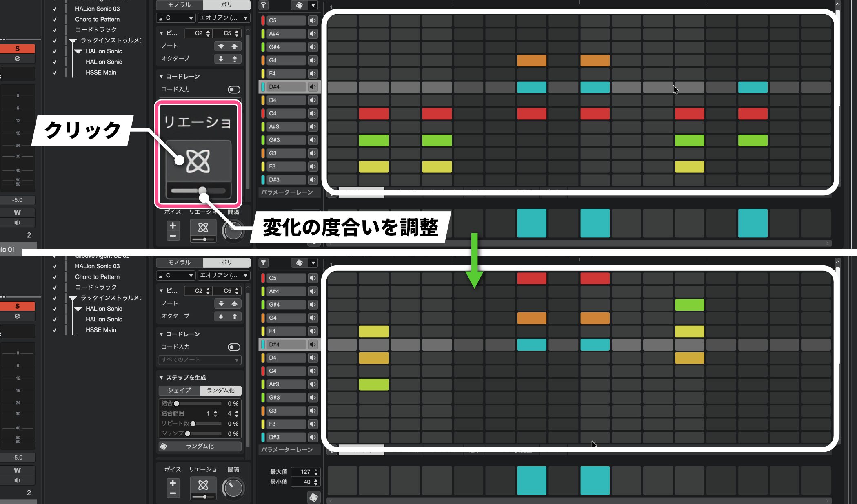The image size is (857, 504).
Task: Open the すべてのノート dropdown
Action: 200,360
